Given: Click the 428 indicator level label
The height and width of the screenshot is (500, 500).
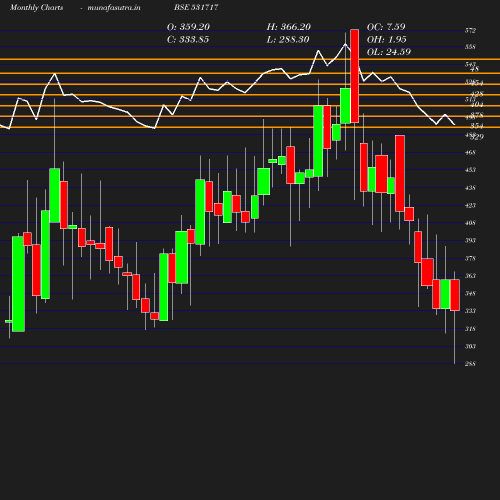Looking at the screenshot, I should pos(477,94).
